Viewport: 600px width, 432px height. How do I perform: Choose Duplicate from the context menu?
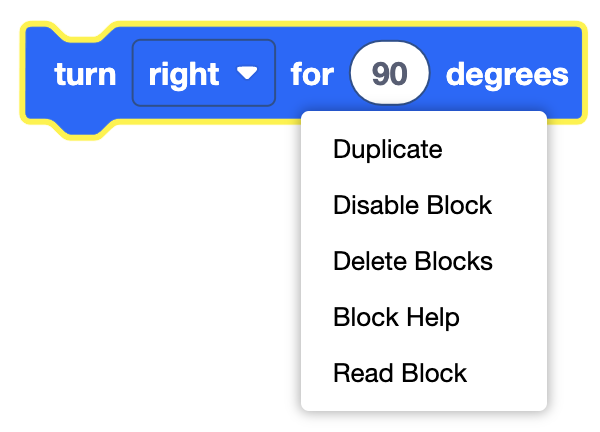[x=387, y=150]
